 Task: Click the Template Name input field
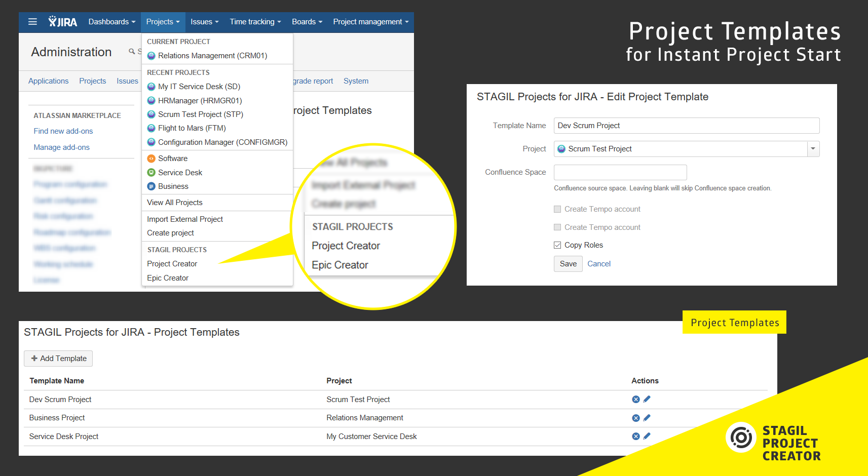687,126
